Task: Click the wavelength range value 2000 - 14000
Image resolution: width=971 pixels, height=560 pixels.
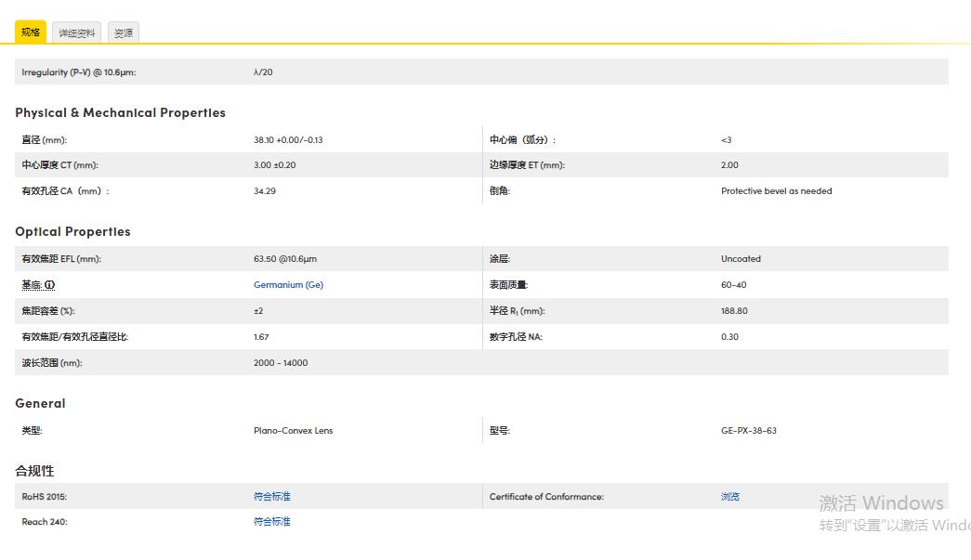Action: (280, 363)
